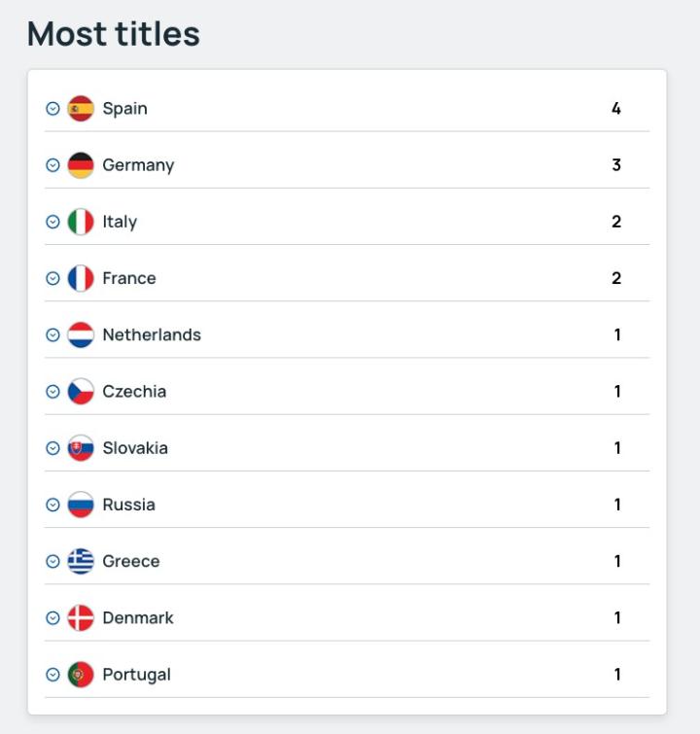Open the Slovakia country name link
Viewport: 700px width, 734px height.
135,448
